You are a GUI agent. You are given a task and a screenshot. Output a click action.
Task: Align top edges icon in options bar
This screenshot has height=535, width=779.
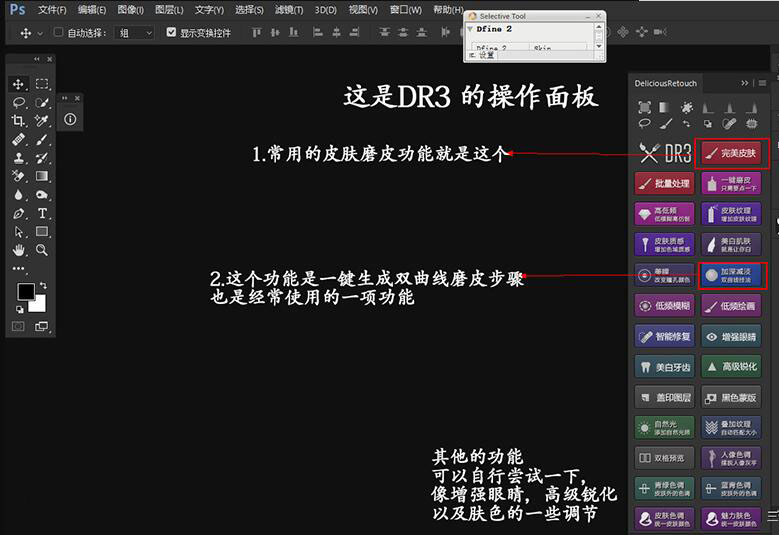pos(256,33)
